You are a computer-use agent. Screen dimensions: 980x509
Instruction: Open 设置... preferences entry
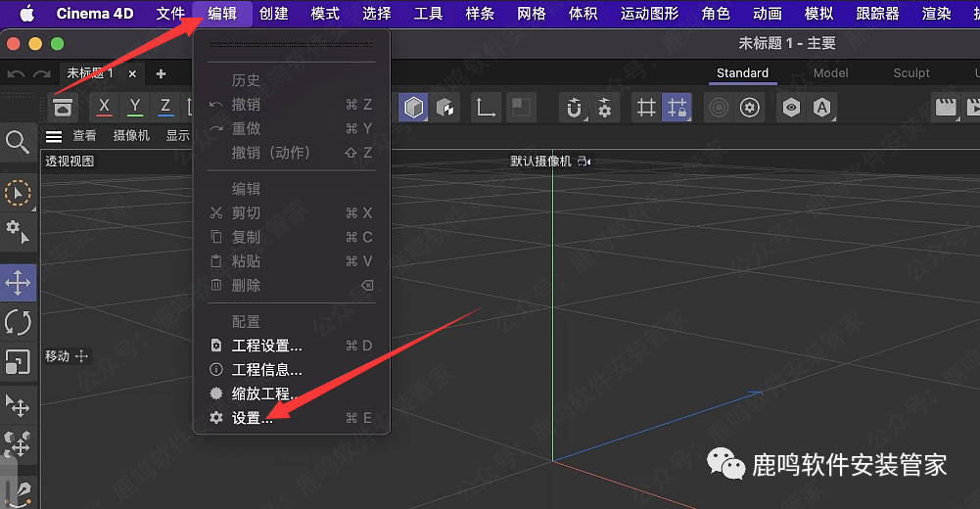(x=291, y=418)
